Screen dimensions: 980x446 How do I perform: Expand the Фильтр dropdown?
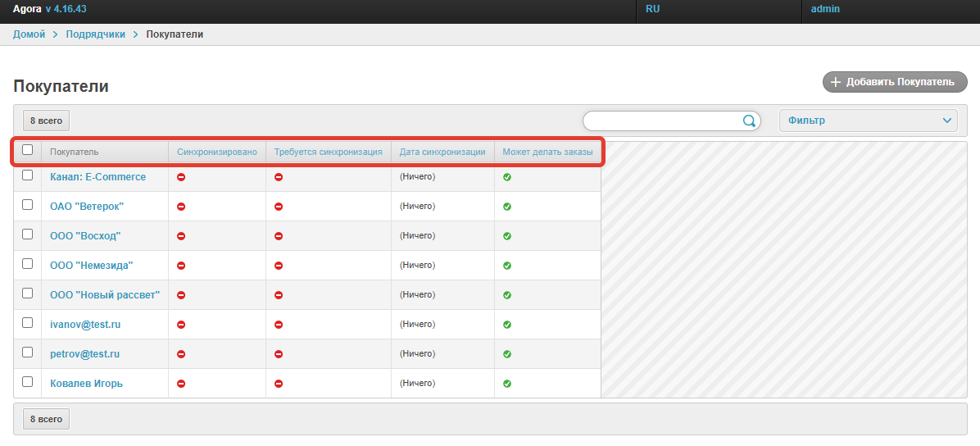click(x=868, y=121)
